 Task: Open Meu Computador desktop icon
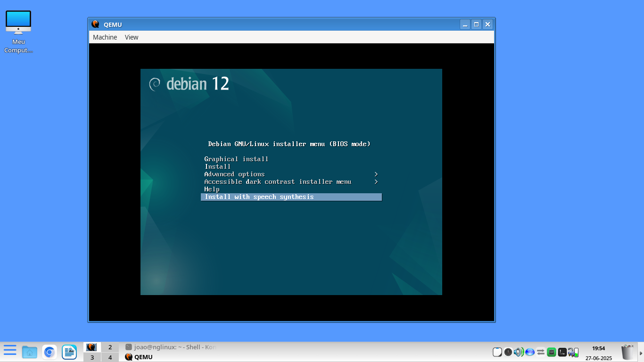tap(18, 32)
